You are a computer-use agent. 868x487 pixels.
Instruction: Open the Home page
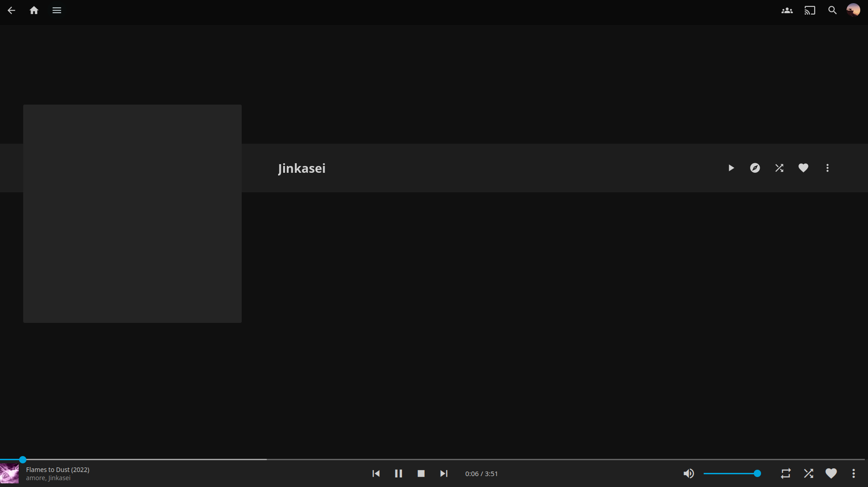[34, 10]
